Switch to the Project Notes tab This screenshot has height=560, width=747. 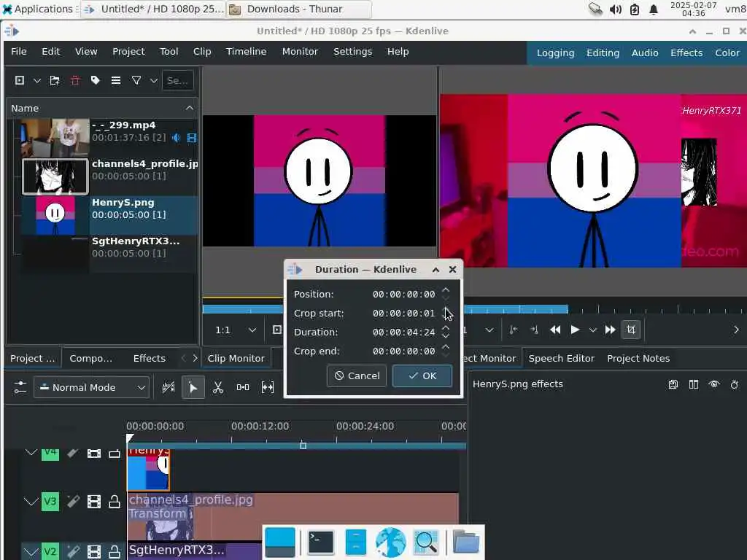pyautogui.click(x=638, y=358)
